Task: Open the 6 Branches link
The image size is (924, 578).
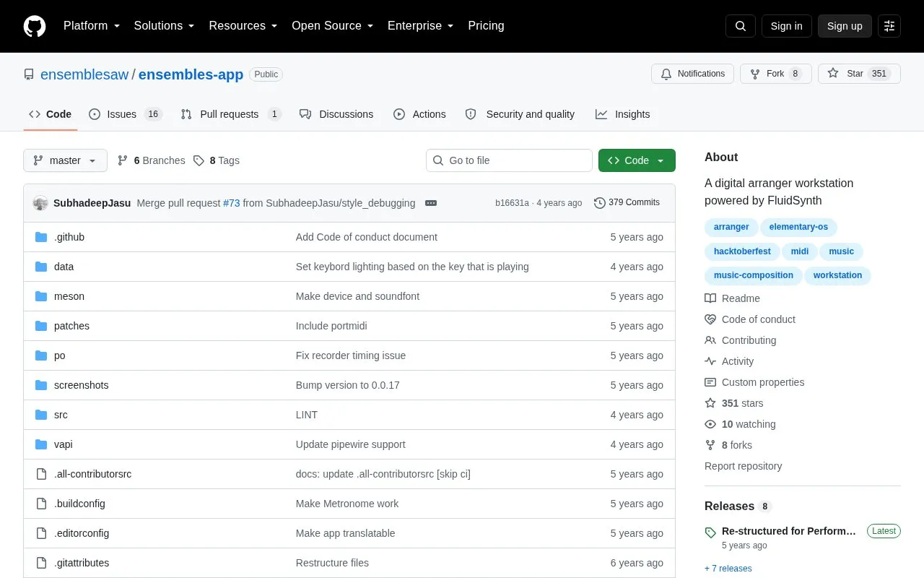Action: click(152, 160)
